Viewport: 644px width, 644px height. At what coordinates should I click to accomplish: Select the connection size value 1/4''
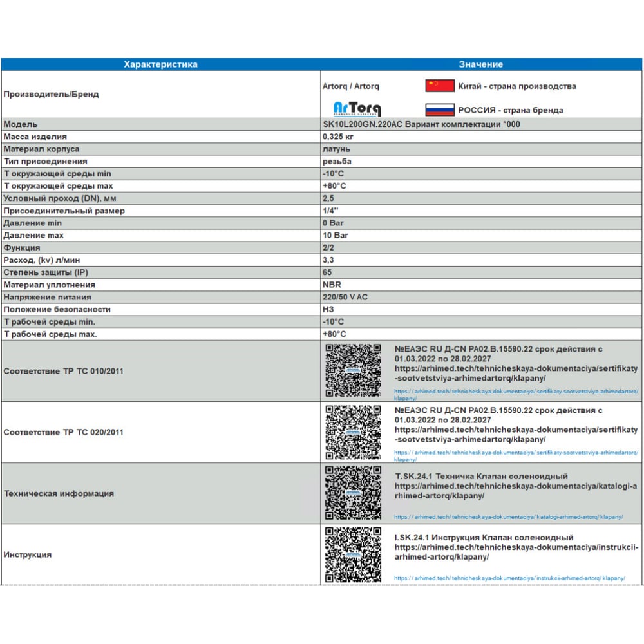coord(330,211)
